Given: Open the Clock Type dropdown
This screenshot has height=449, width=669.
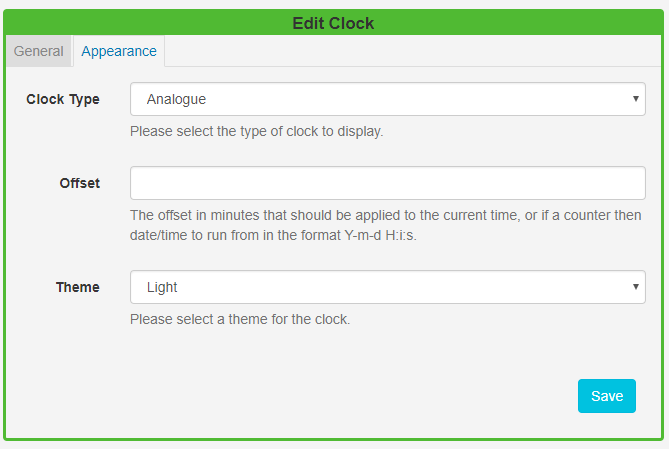Looking at the screenshot, I should click(387, 99).
